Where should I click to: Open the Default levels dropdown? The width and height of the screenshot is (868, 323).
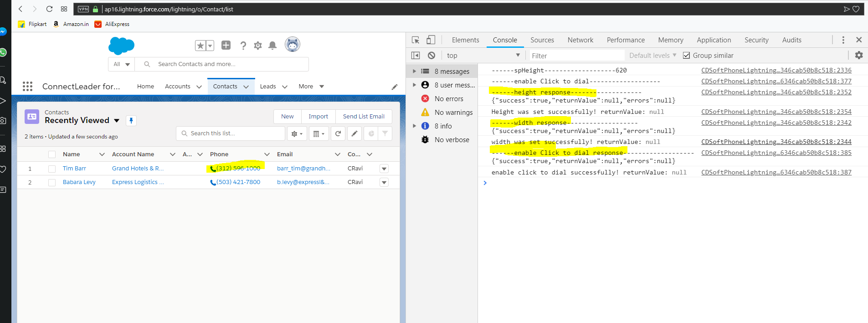(x=652, y=56)
